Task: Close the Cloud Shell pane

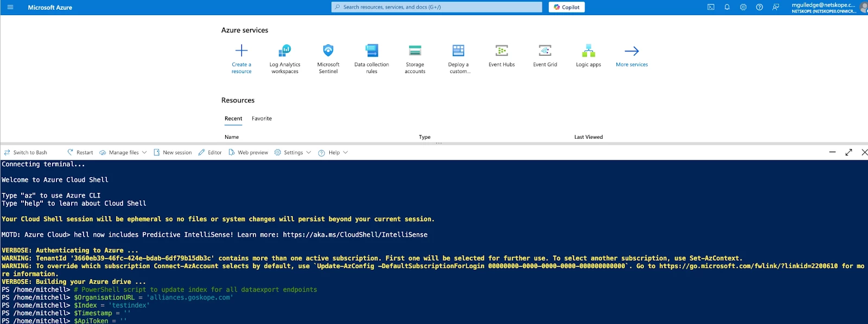Action: [864, 152]
